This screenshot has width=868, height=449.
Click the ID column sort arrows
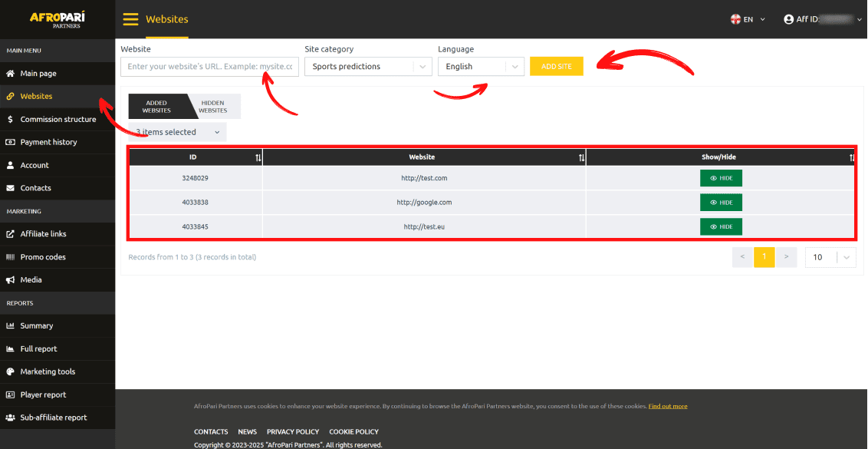pyautogui.click(x=258, y=157)
